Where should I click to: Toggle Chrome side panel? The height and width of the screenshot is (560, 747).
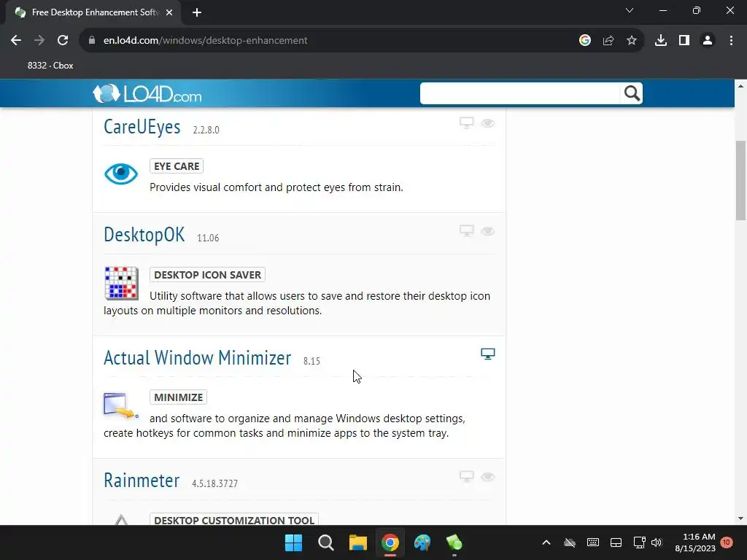(x=684, y=41)
